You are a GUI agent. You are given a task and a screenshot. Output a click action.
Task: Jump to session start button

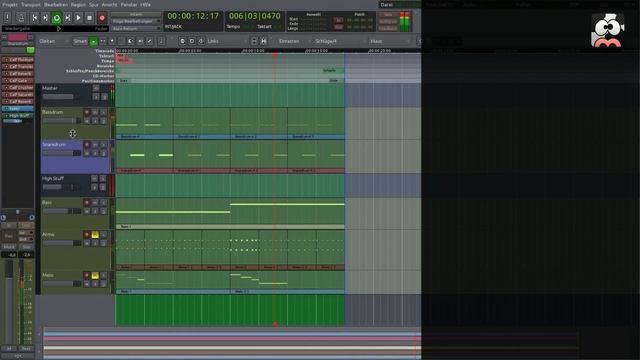point(35,18)
